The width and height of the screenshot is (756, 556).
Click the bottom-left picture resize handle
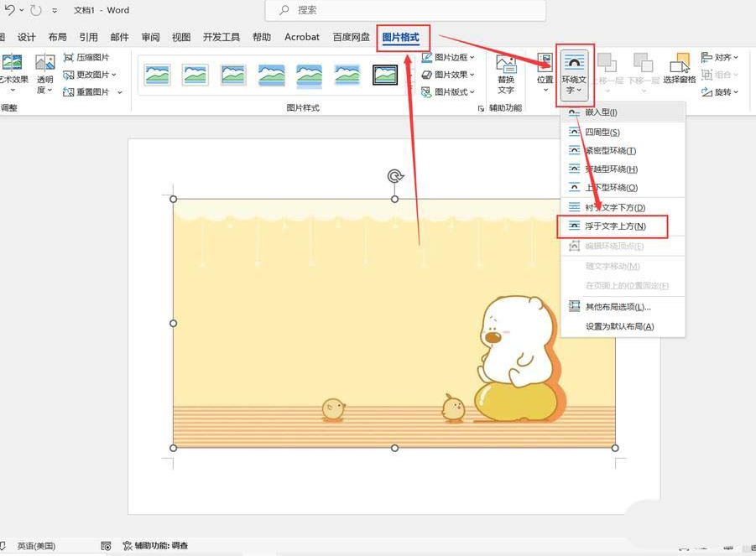pos(174,448)
